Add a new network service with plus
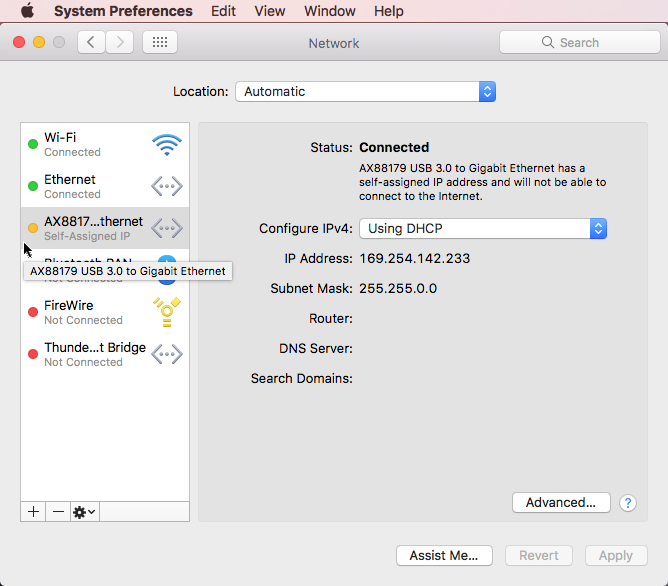The height and width of the screenshot is (586, 668). tap(33, 511)
